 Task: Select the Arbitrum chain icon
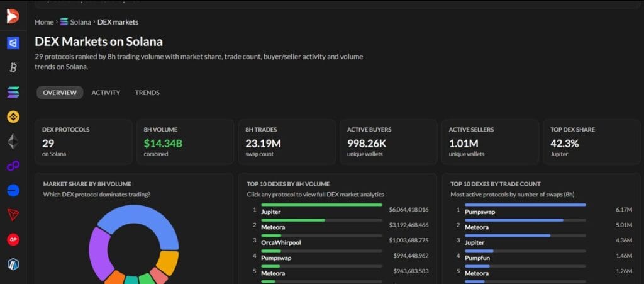click(13, 264)
